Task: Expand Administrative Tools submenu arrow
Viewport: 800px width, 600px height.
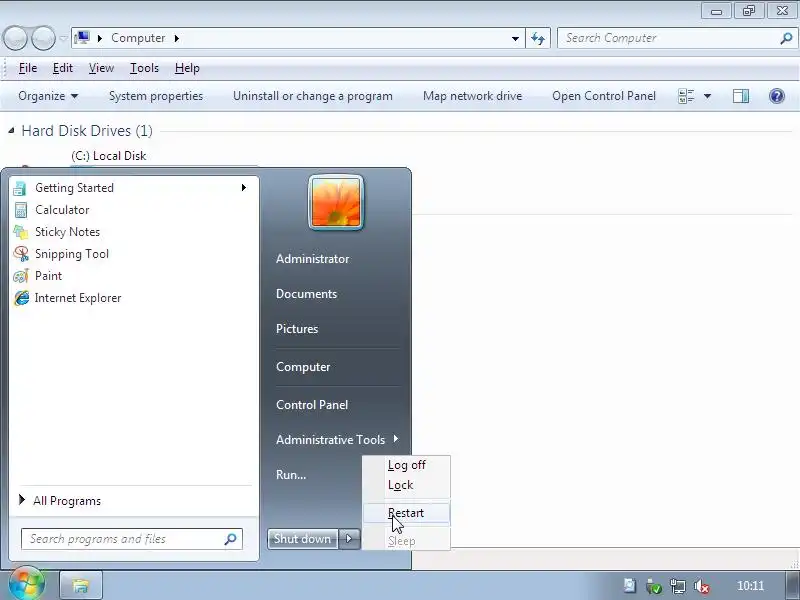Action: [395, 439]
